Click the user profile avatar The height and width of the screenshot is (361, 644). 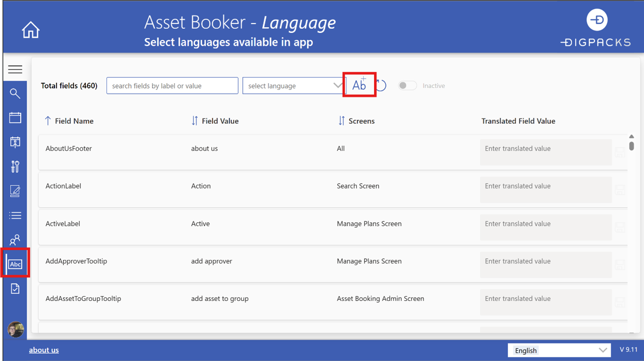click(16, 330)
